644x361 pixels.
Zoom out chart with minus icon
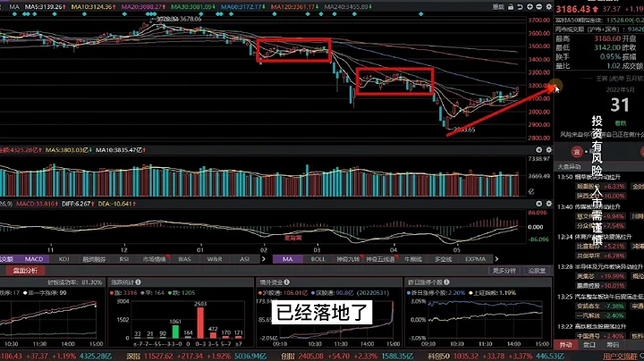coord(538,7)
